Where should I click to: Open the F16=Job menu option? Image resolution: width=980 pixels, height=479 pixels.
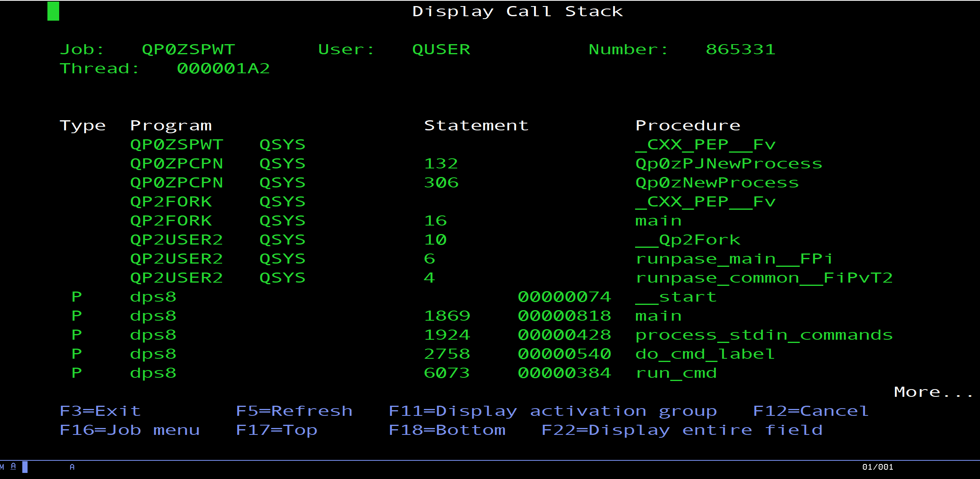click(130, 430)
